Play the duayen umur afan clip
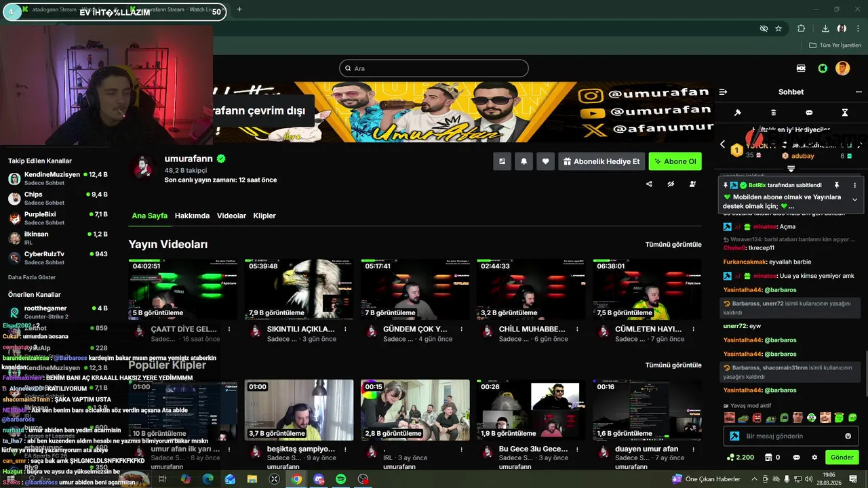Viewport: 868px width, 488px height. tap(647, 409)
